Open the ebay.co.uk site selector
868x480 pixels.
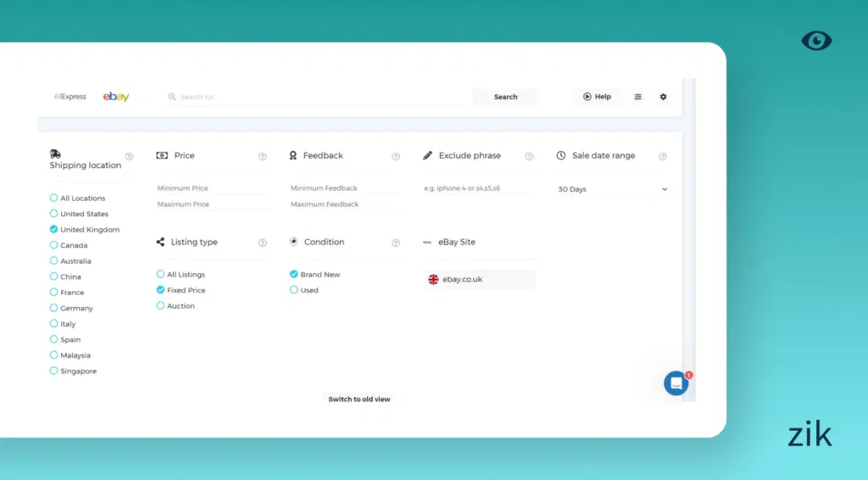pyautogui.click(x=479, y=279)
